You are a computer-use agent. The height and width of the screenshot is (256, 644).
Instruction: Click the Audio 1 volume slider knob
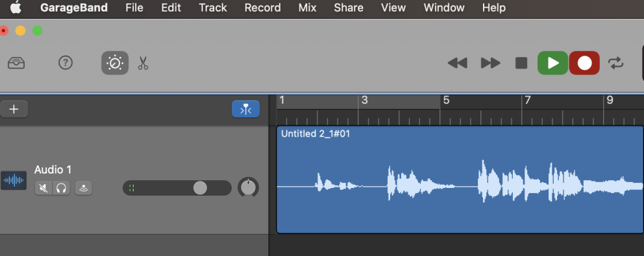pos(200,188)
